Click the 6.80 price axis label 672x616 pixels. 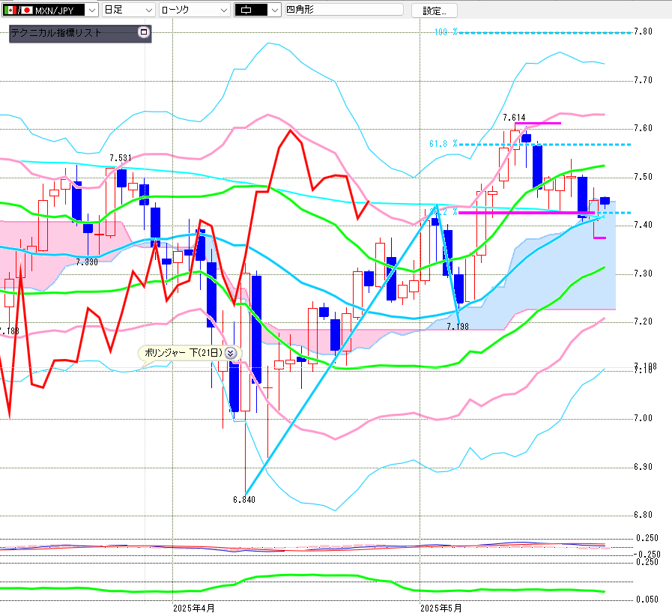click(643, 514)
